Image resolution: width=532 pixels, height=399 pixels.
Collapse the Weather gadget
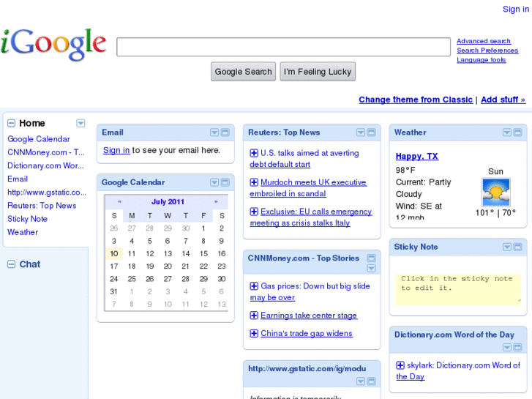518,133
